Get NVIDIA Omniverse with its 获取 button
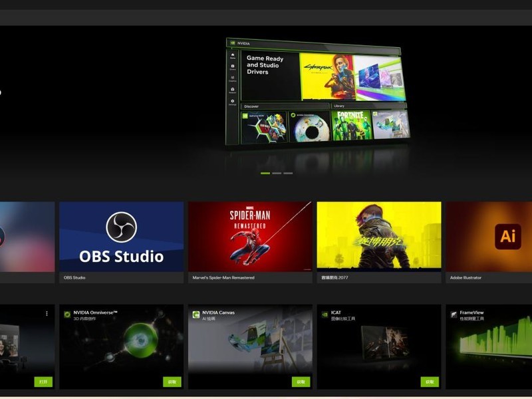This screenshot has height=399, width=532. pos(172,382)
